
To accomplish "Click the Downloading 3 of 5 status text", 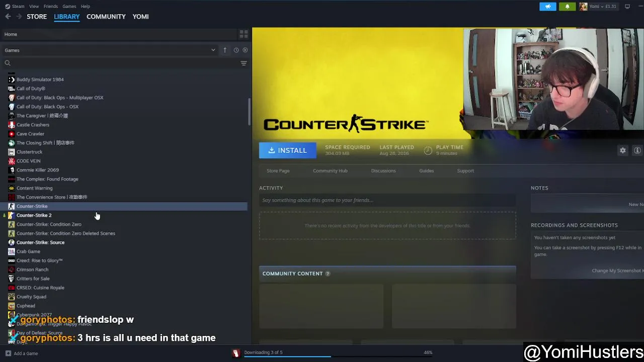I will coord(264,352).
